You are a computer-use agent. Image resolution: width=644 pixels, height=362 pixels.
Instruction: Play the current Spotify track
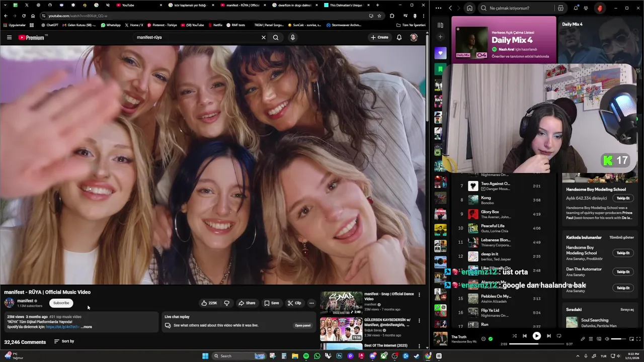(x=536, y=336)
